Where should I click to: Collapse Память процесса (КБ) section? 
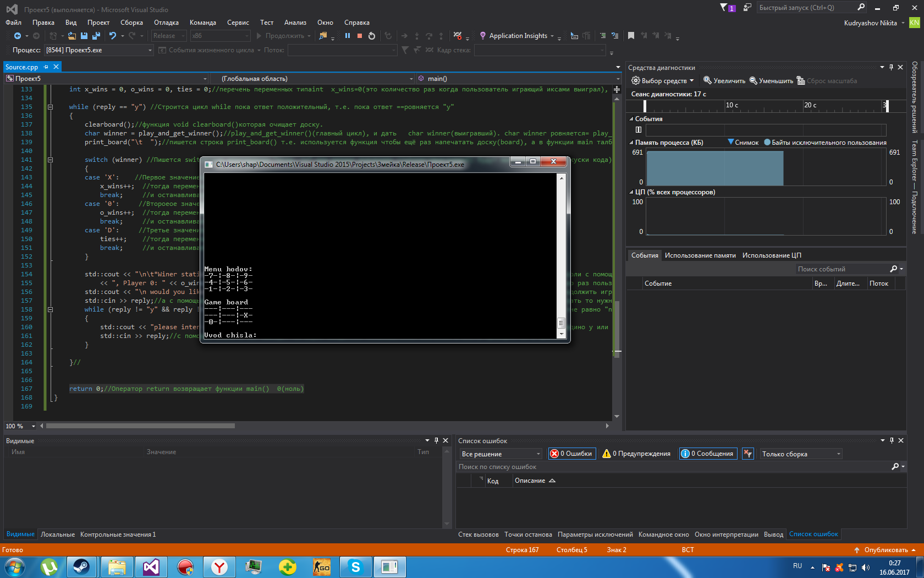[x=631, y=143]
